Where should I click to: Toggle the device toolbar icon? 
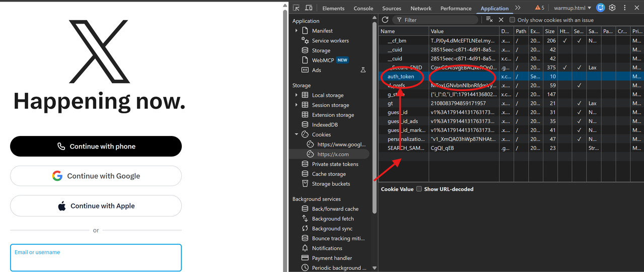309,8
